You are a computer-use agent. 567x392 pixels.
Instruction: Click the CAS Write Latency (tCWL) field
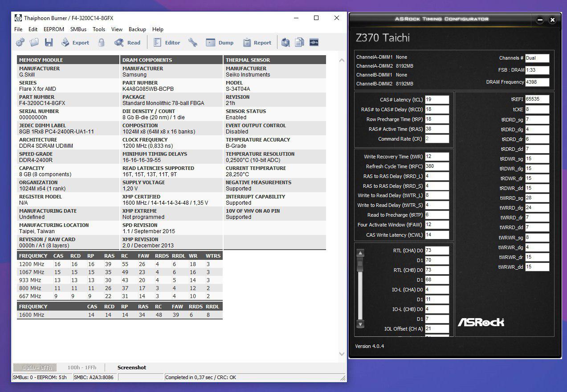pos(437,235)
